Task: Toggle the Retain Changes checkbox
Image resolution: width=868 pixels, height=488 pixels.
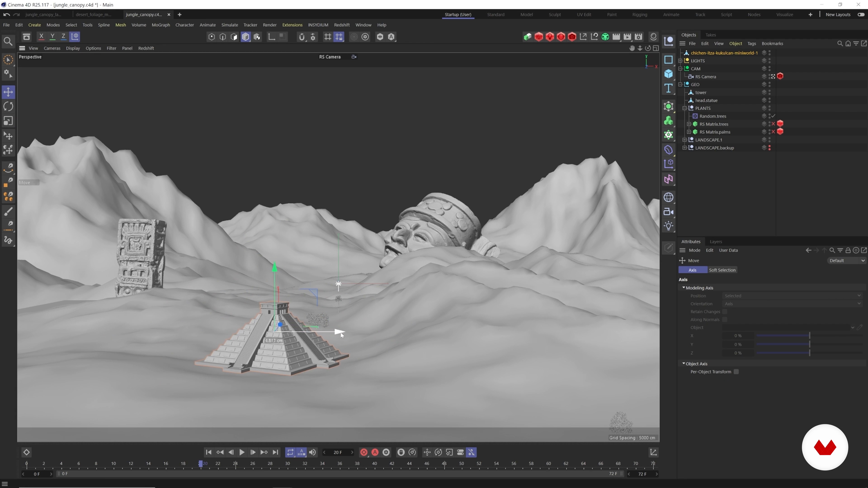Action: [725, 312]
